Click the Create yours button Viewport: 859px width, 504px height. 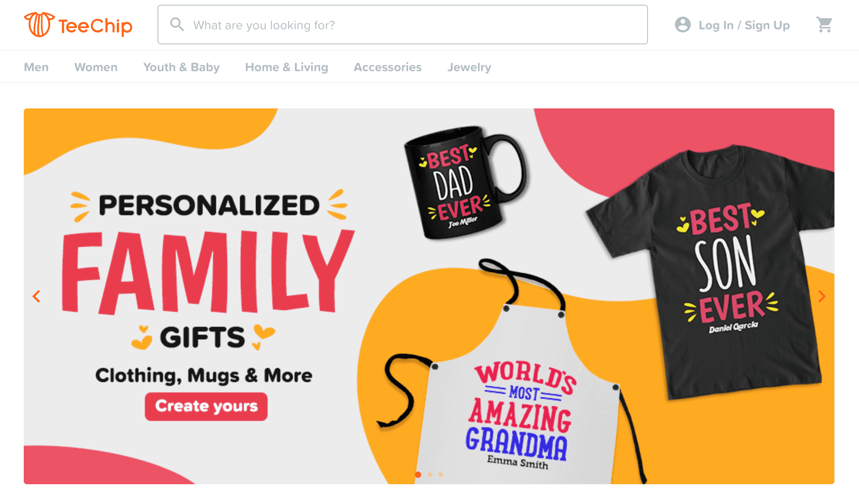206,406
